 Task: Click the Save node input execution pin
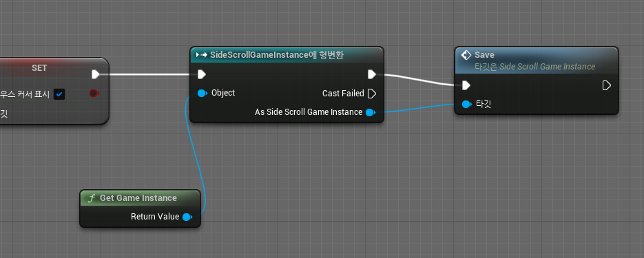(466, 85)
